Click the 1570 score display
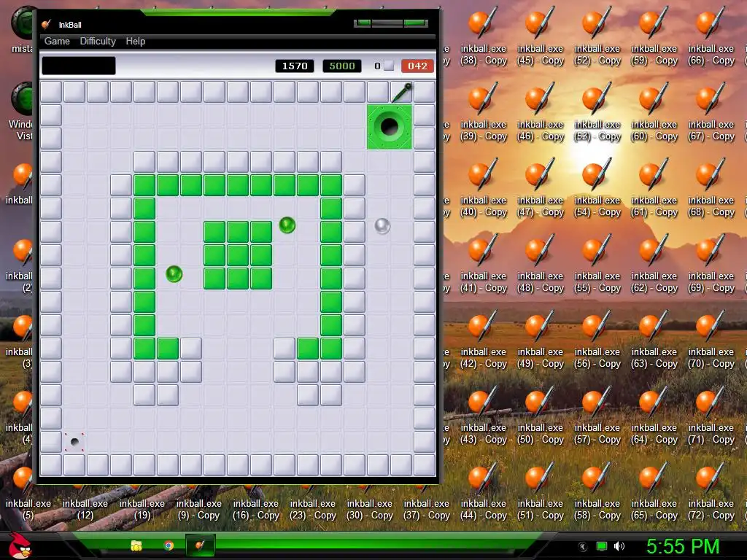The height and width of the screenshot is (560, 747). [x=295, y=66]
